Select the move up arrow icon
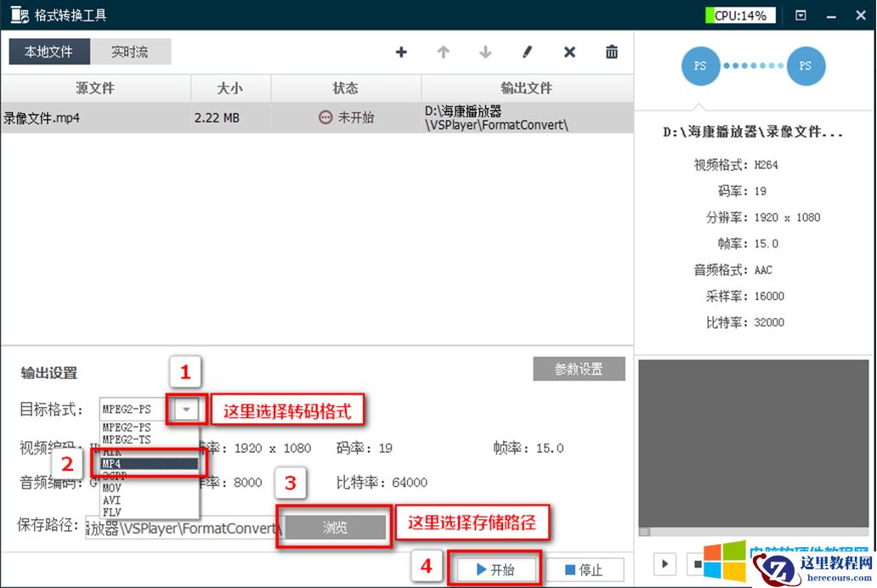This screenshot has width=877, height=588. click(443, 52)
